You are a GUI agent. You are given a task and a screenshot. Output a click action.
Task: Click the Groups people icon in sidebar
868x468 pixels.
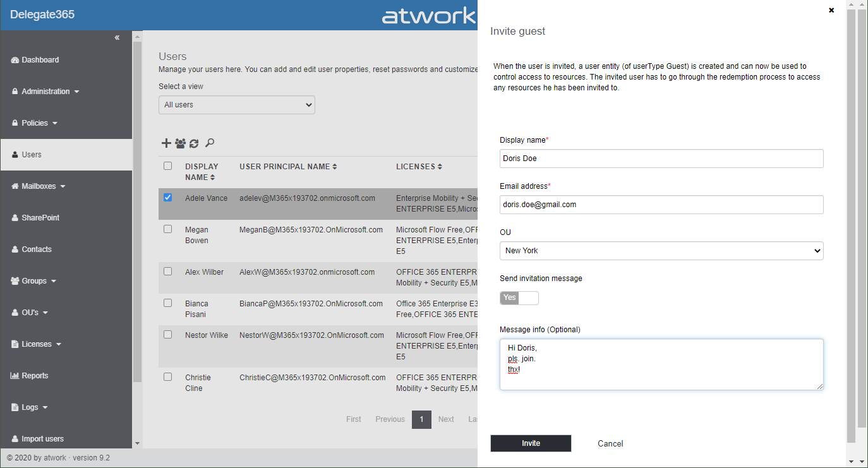click(x=15, y=281)
